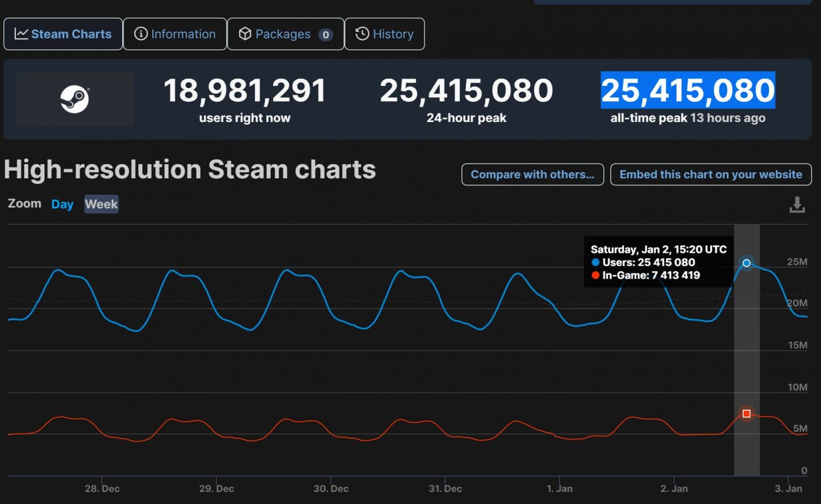This screenshot has width=821, height=504.
Task: Click the line-chart icon in Steam Charts tab
Action: [x=21, y=34]
